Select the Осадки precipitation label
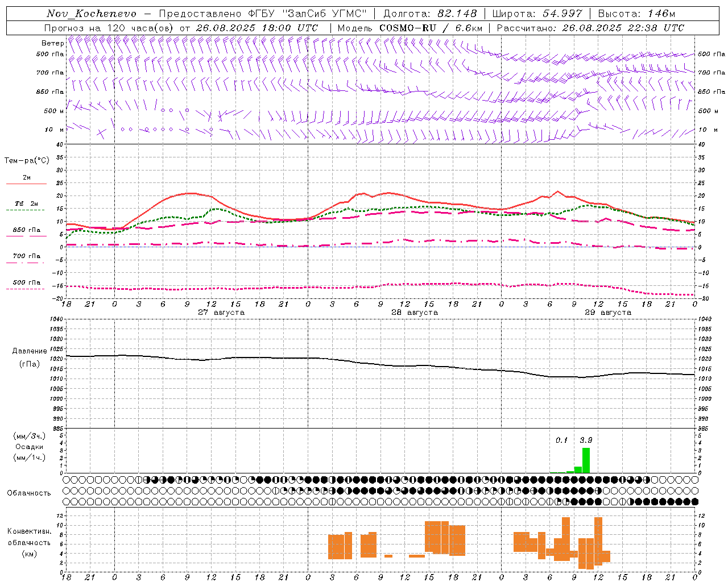This screenshot has height=582, width=728. [30, 447]
